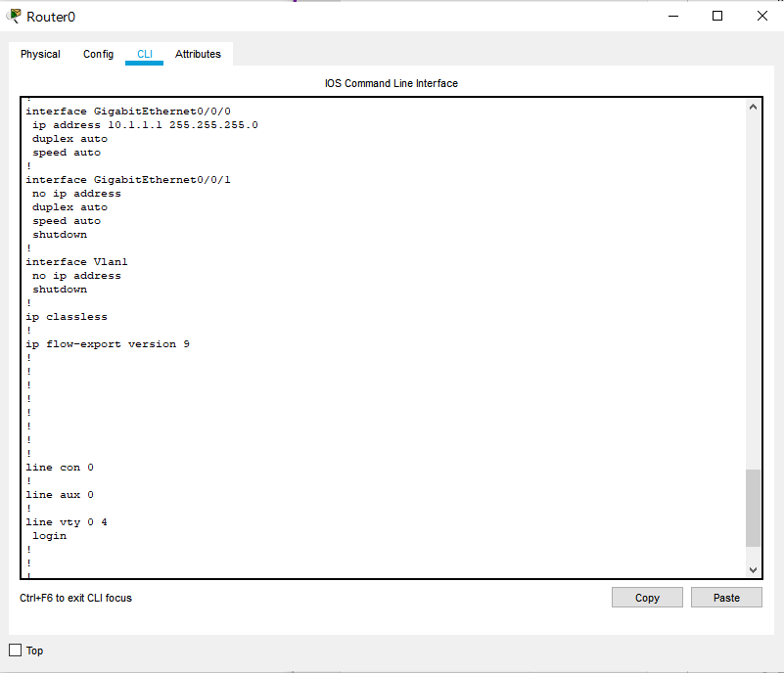Click the ip flow-export version 9 line
Image resolution: width=784 pixels, height=673 pixels.
click(x=107, y=343)
